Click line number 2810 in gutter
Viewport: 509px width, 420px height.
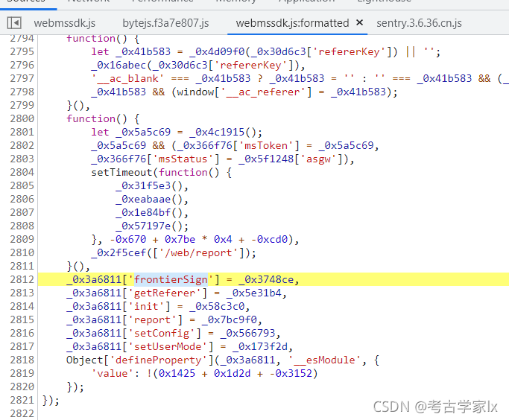tap(22, 252)
